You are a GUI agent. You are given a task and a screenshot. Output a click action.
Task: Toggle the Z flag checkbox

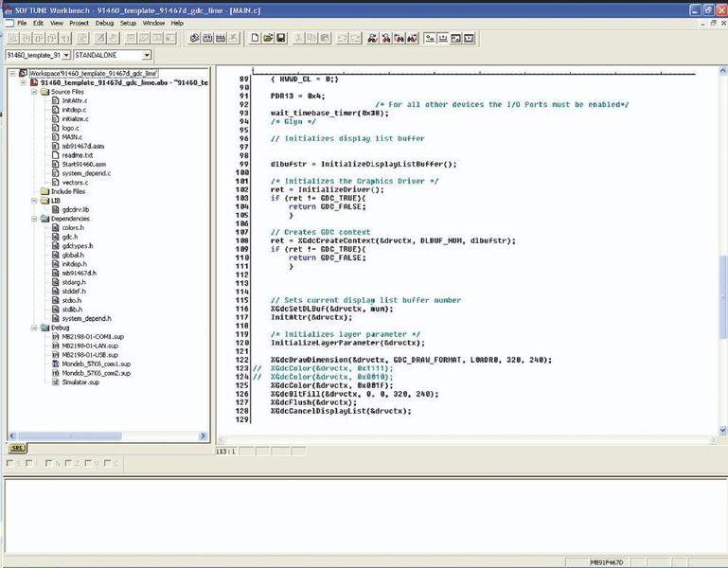tap(69, 463)
